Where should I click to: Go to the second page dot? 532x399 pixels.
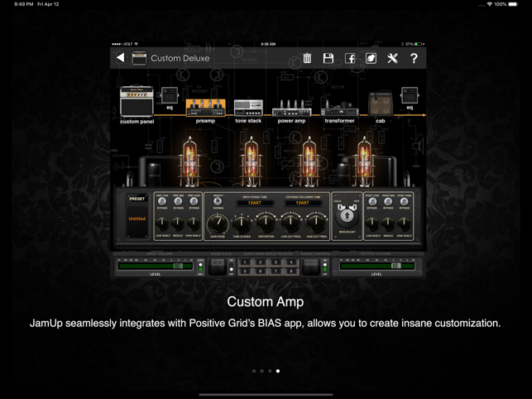pos(262,371)
